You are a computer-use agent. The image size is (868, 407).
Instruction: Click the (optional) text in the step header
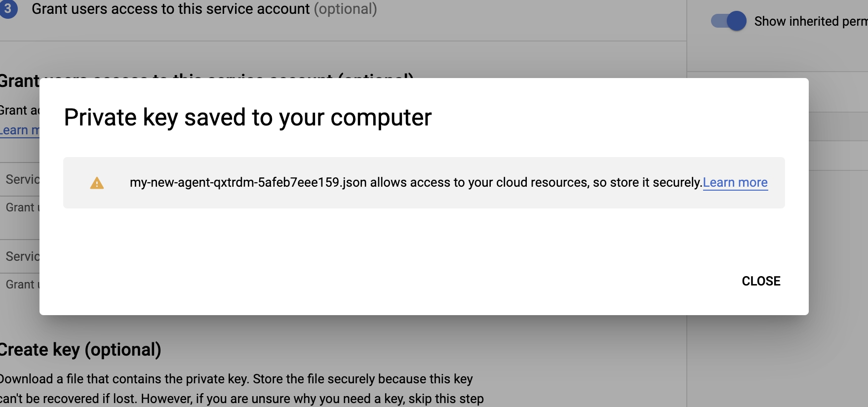click(346, 9)
